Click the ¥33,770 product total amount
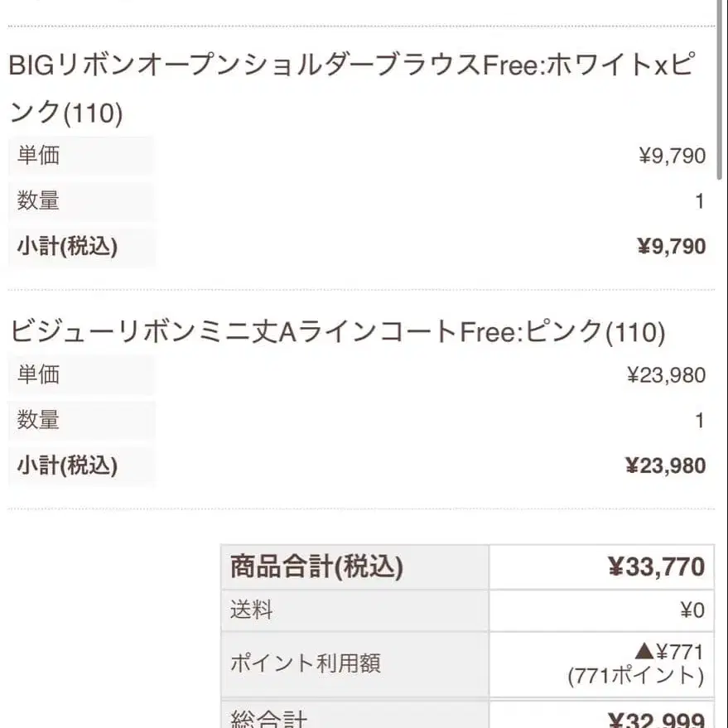 tap(656, 567)
